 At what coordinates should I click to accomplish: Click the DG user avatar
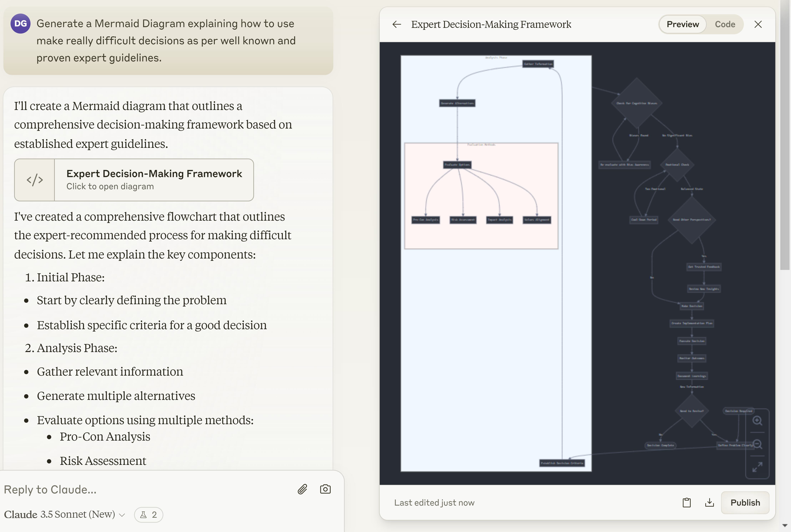click(x=20, y=23)
